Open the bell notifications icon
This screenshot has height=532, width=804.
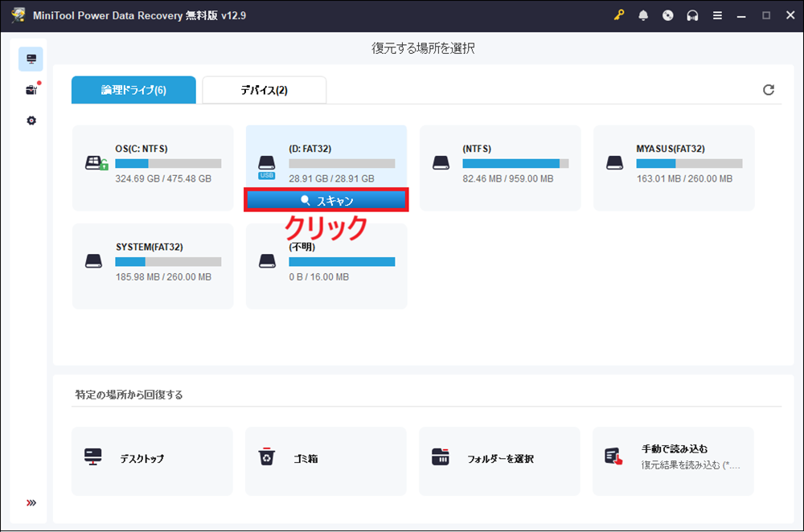(643, 15)
